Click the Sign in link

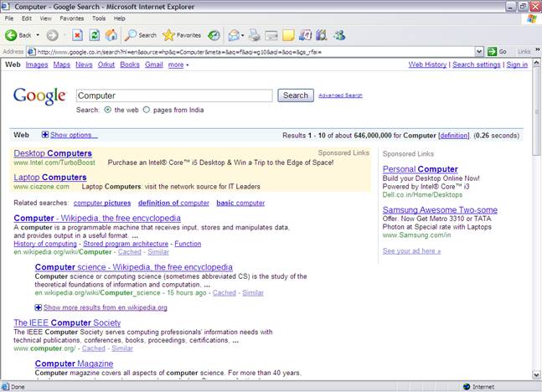pyautogui.click(x=517, y=64)
